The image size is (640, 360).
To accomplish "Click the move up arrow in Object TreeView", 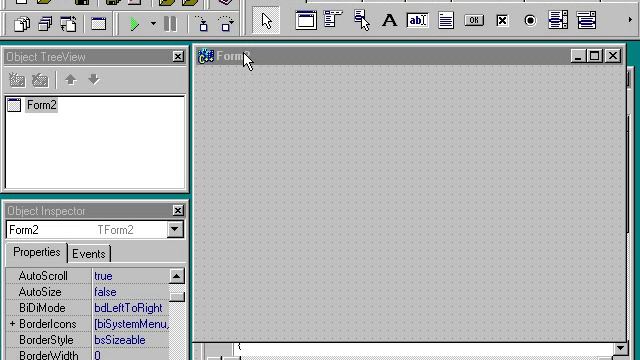I will pyautogui.click(x=71, y=80).
